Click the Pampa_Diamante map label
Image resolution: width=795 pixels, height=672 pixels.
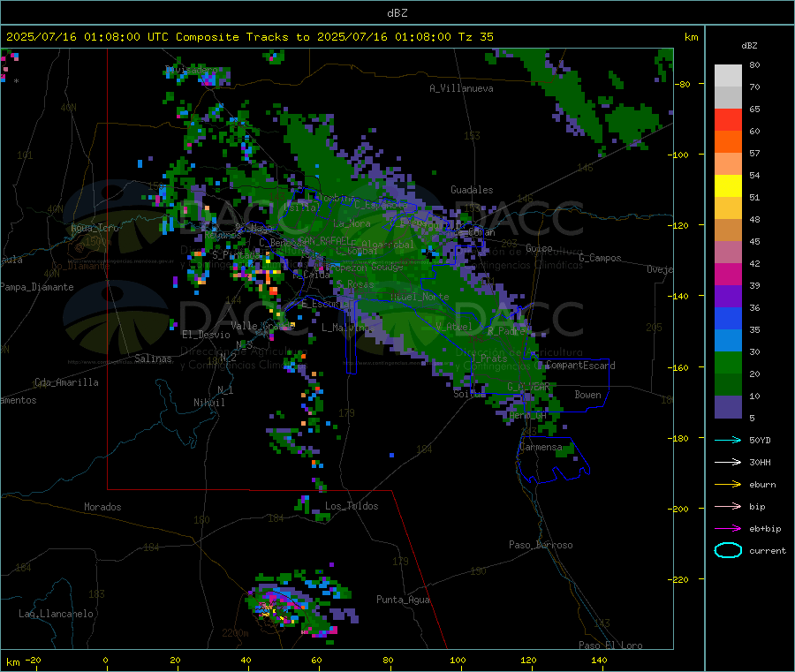tap(37, 287)
